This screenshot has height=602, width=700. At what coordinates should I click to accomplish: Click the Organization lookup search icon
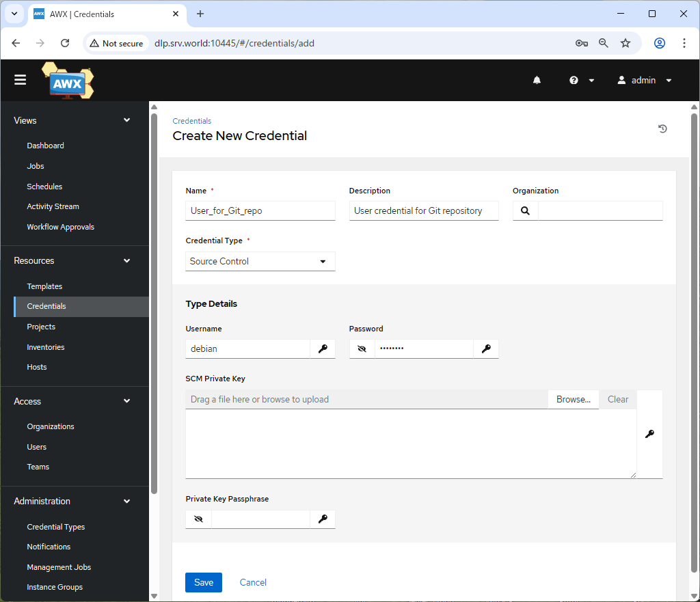point(525,211)
